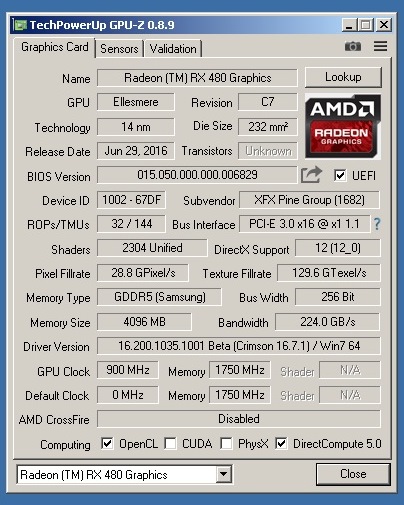Screen dimensions: 404x505
Task: Click the Bus Interface question mark
Action: tap(377, 224)
